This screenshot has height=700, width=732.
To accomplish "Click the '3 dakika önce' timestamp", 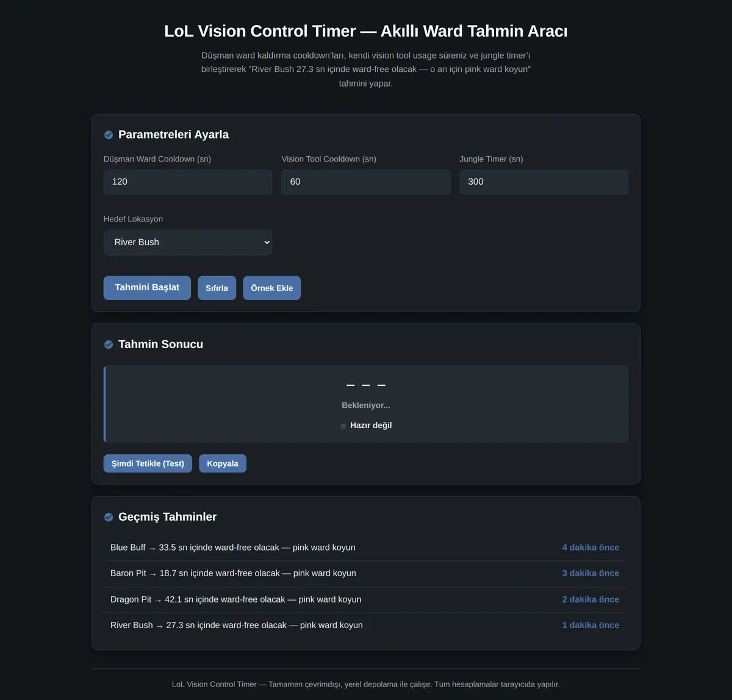I will 590,573.
